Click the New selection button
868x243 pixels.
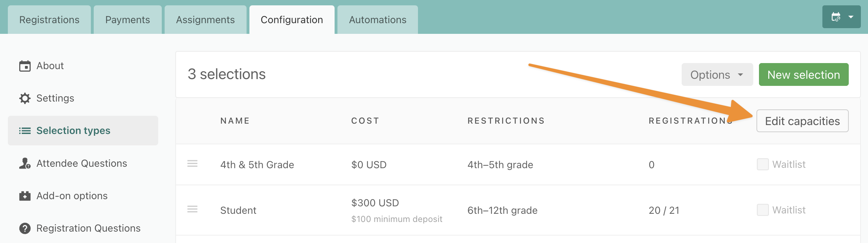pyautogui.click(x=804, y=74)
